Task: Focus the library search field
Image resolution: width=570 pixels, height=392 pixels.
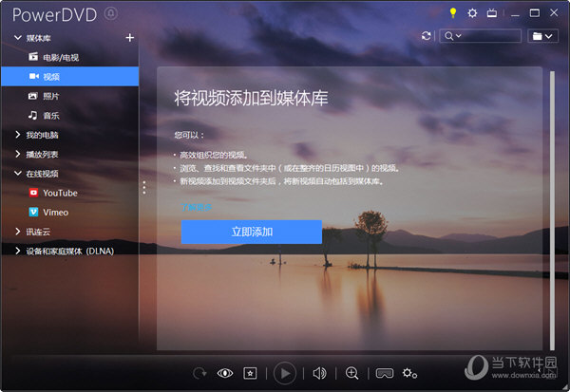Action: [x=480, y=36]
